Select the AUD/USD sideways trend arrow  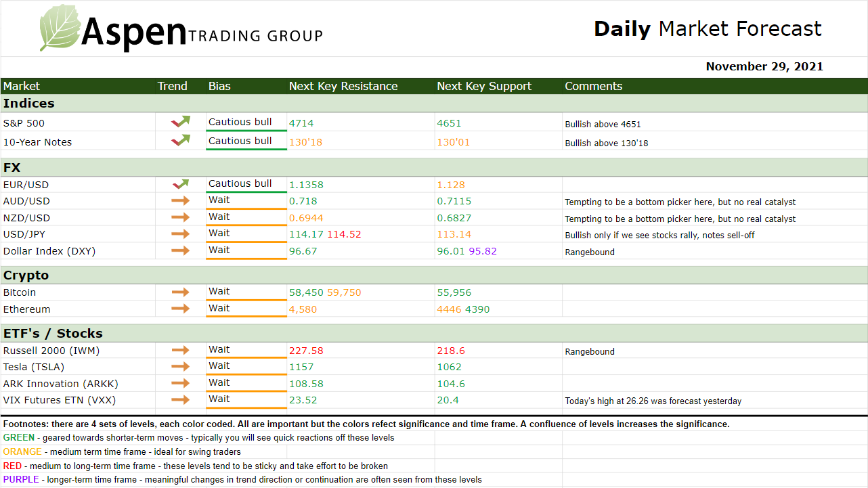pyautogui.click(x=181, y=200)
